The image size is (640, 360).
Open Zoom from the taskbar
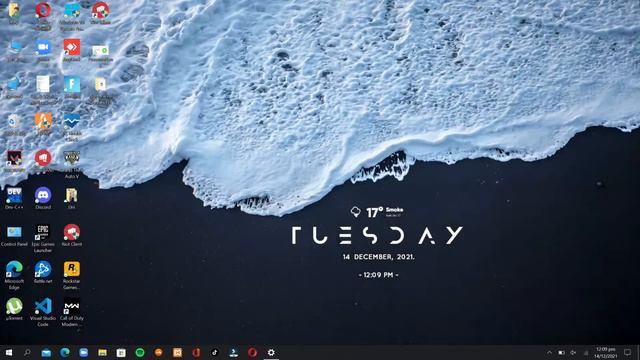click(x=84, y=352)
